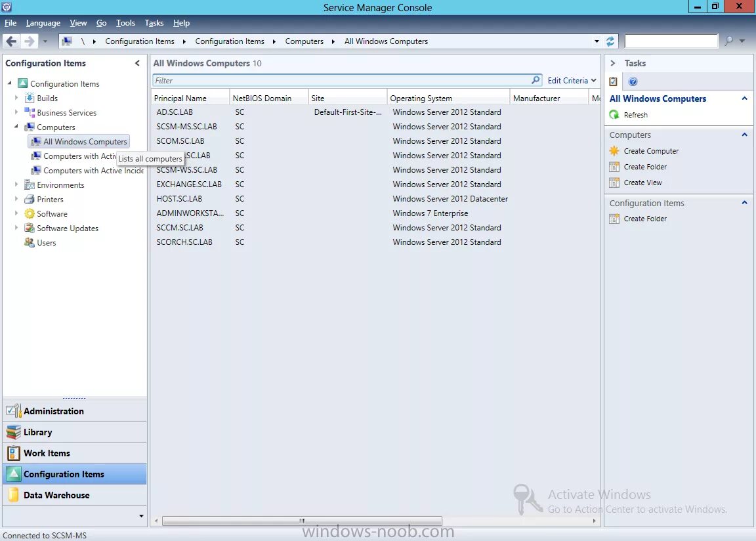This screenshot has height=541, width=756.
Task: Click the Create Computer star icon
Action: coord(614,151)
